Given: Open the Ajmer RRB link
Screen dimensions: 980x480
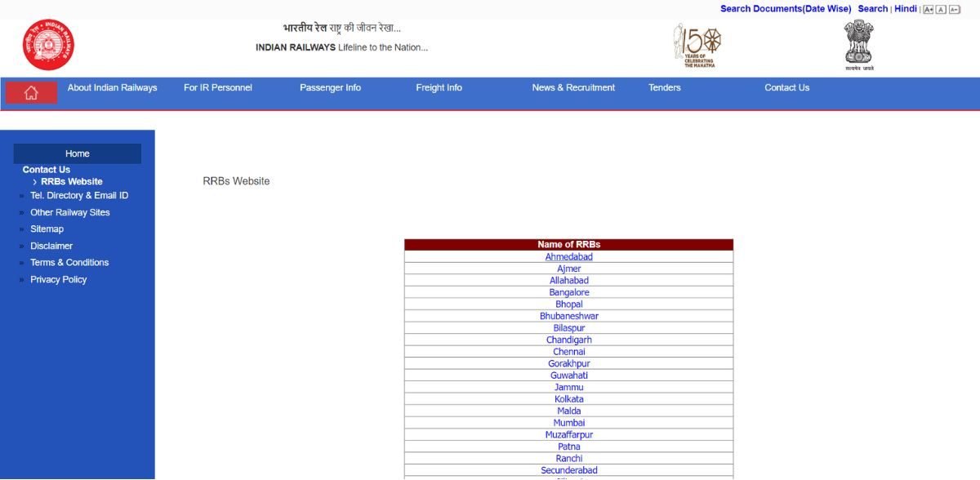Looking at the screenshot, I should pyautogui.click(x=569, y=269).
